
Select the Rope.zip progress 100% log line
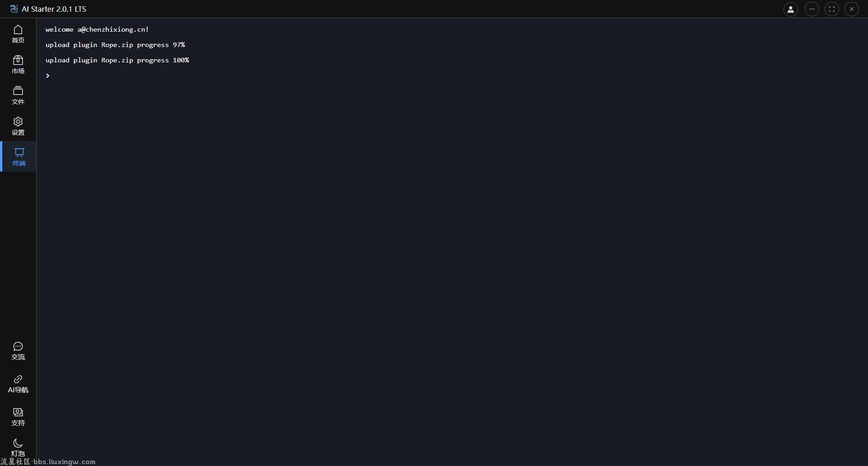tap(117, 60)
